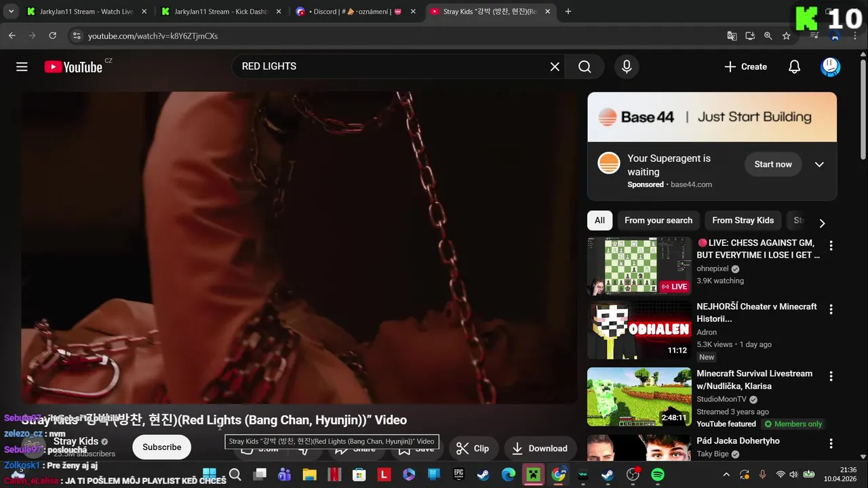
Task: Open Spotify from the taskbar
Action: 658,474
